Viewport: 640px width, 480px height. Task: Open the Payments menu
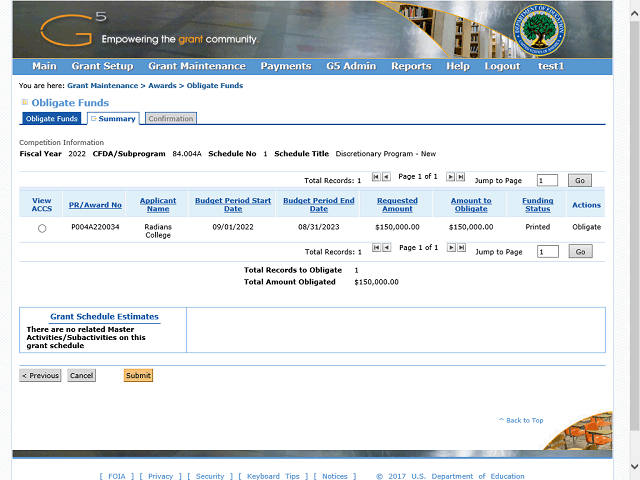(x=286, y=66)
